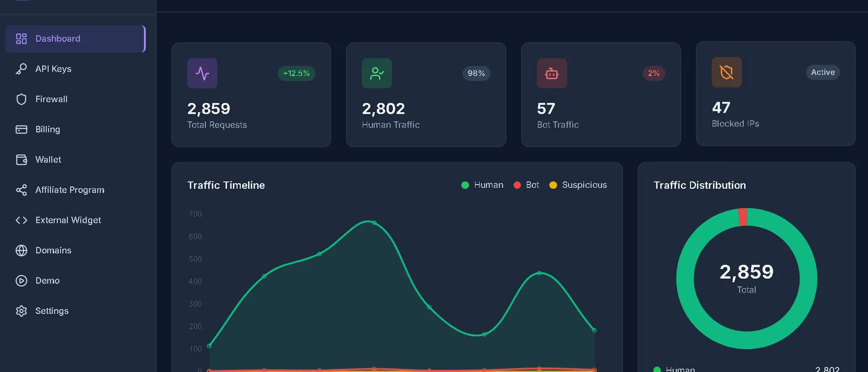Toggle the Human series in chart legend

point(482,185)
